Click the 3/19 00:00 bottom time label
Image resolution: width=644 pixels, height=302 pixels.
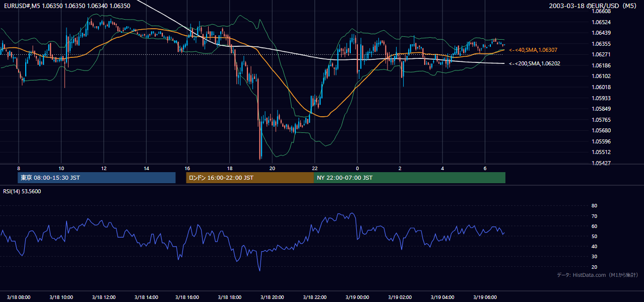[x=358, y=297]
